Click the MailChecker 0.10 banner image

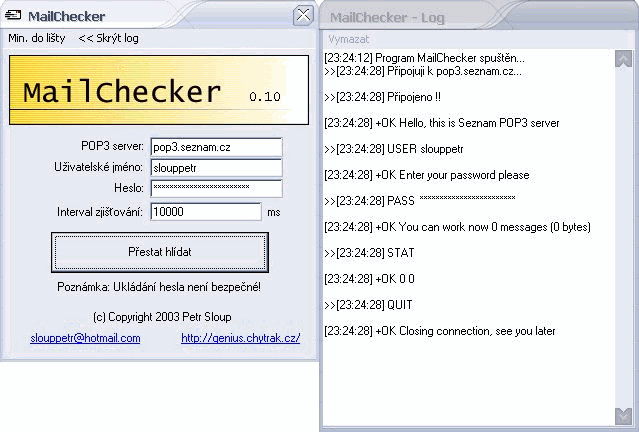pos(159,90)
